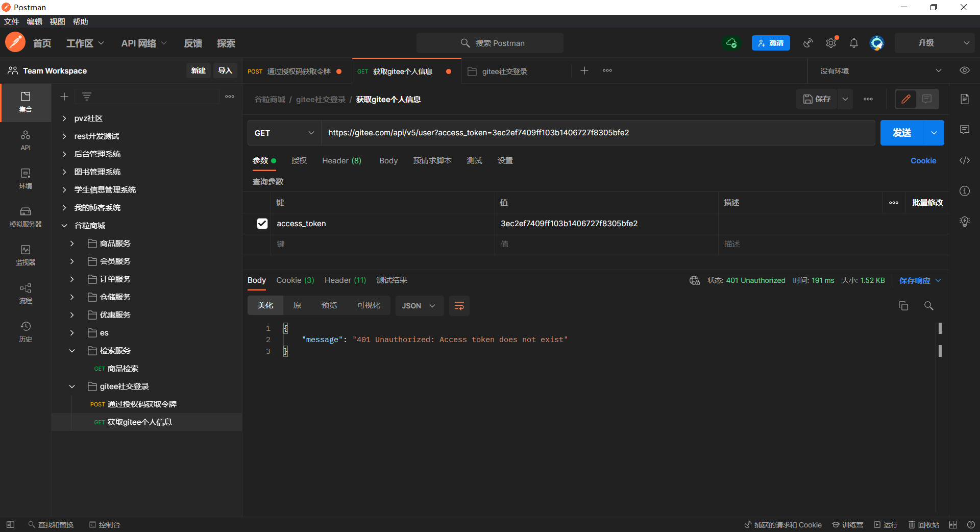Toggle the sidebar visibility in status bar
Screen dimensions: 980x532
click(x=10, y=525)
